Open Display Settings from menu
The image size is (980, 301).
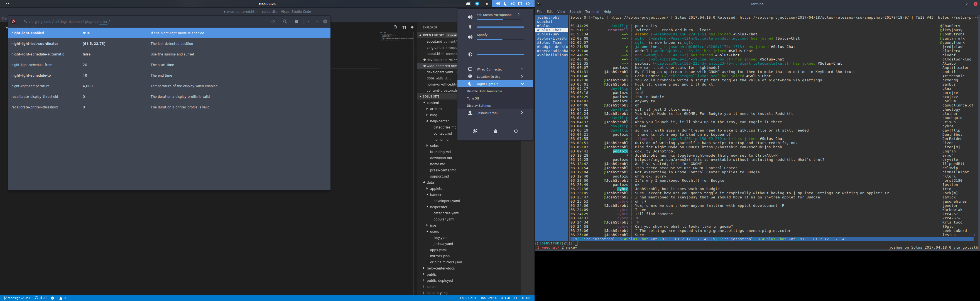pos(479,106)
